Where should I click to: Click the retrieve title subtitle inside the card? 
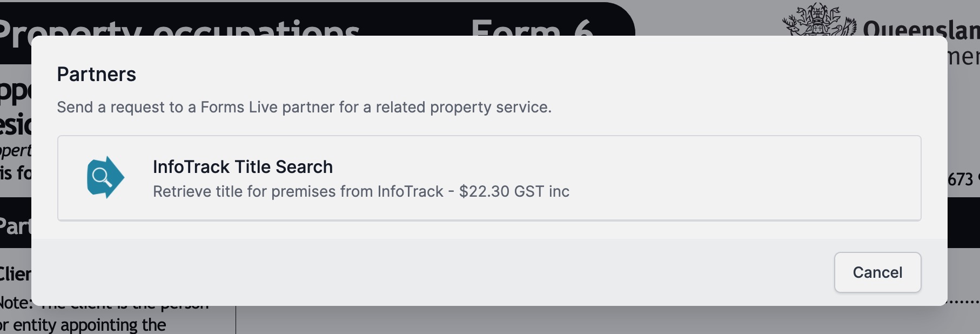point(361,191)
